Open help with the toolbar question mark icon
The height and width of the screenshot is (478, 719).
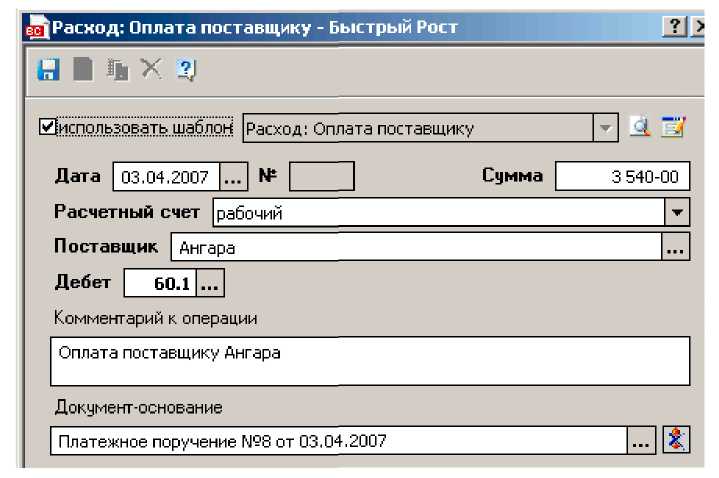[186, 69]
